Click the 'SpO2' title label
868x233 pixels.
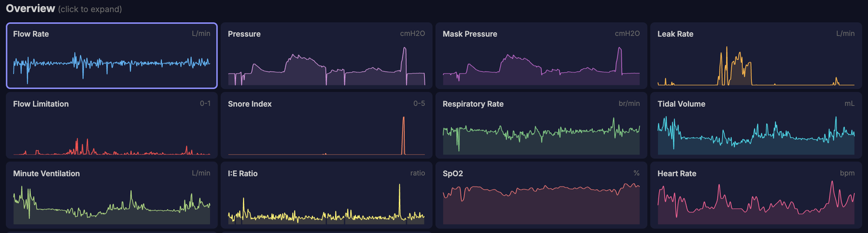[453, 173]
